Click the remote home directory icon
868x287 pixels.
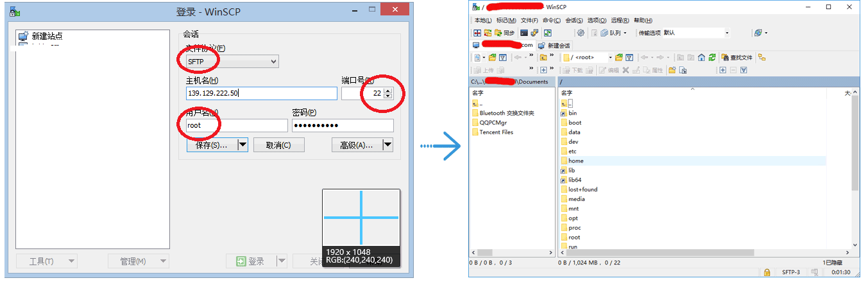coord(702,58)
